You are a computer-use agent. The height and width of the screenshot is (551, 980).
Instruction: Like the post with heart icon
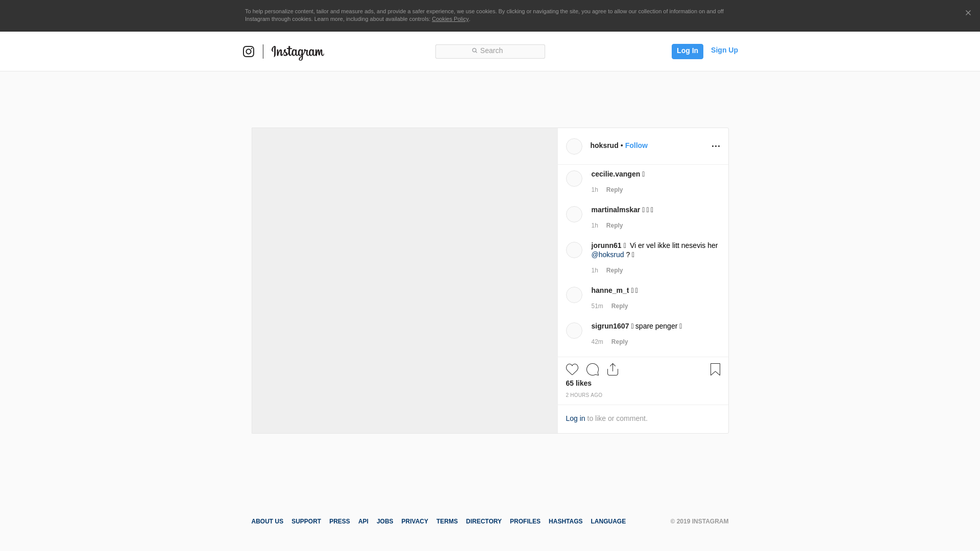pyautogui.click(x=572, y=369)
